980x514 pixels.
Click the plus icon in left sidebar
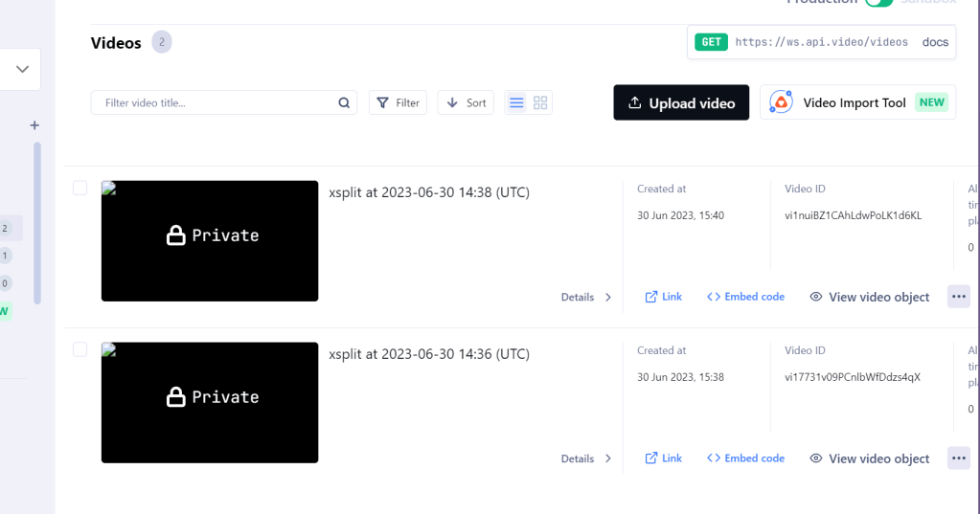(x=34, y=125)
